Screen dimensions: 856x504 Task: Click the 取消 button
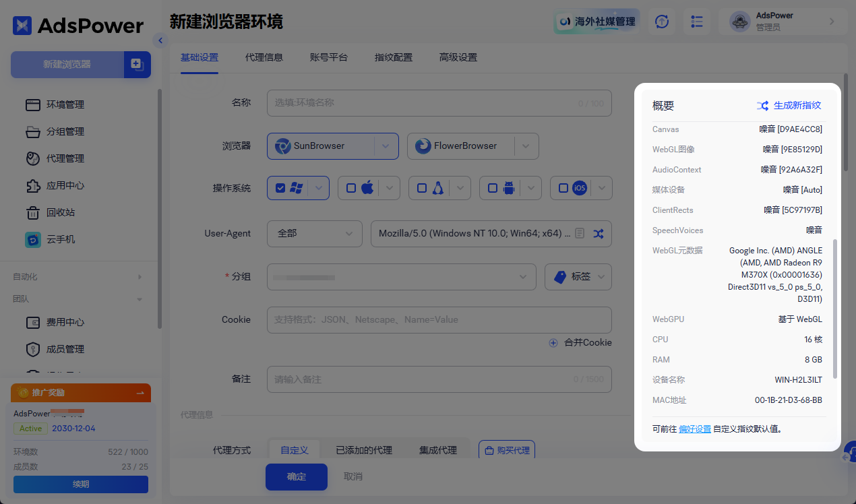353,476
